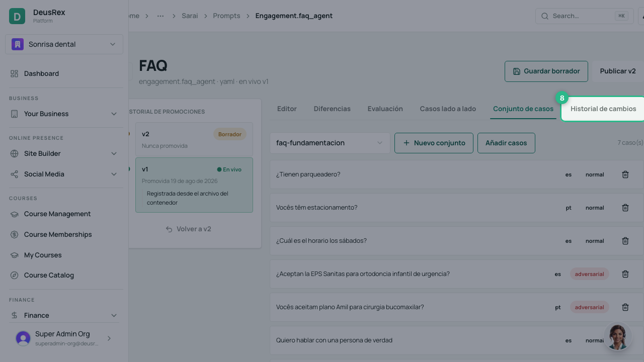This screenshot has height=362, width=644.
Task: Switch to the Editor tab
Action: (287, 109)
